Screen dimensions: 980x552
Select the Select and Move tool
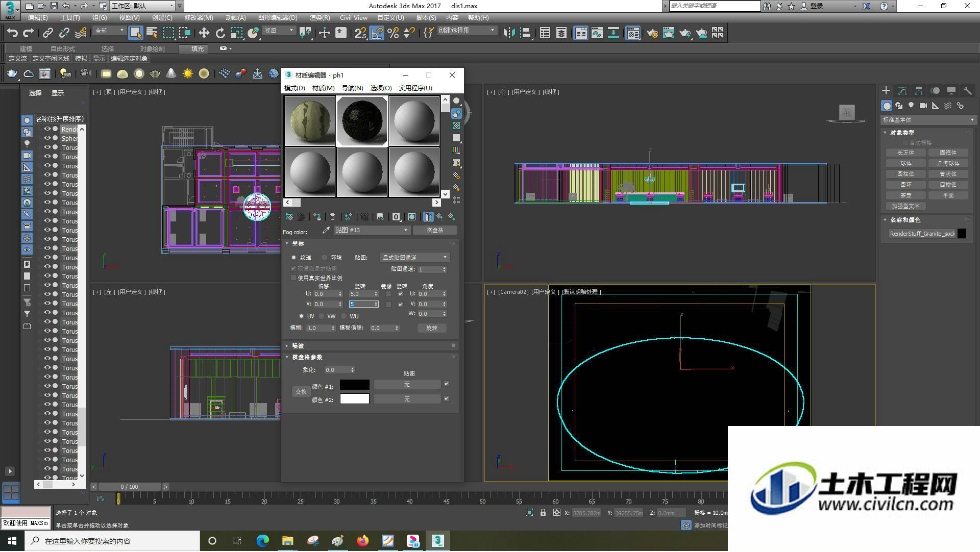(x=204, y=33)
